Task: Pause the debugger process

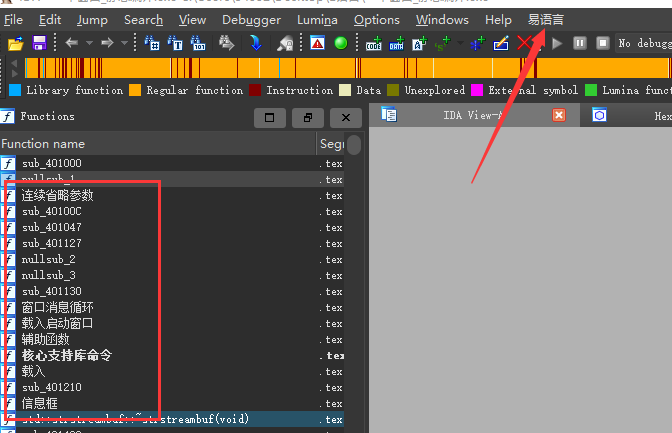Action: pyautogui.click(x=579, y=43)
